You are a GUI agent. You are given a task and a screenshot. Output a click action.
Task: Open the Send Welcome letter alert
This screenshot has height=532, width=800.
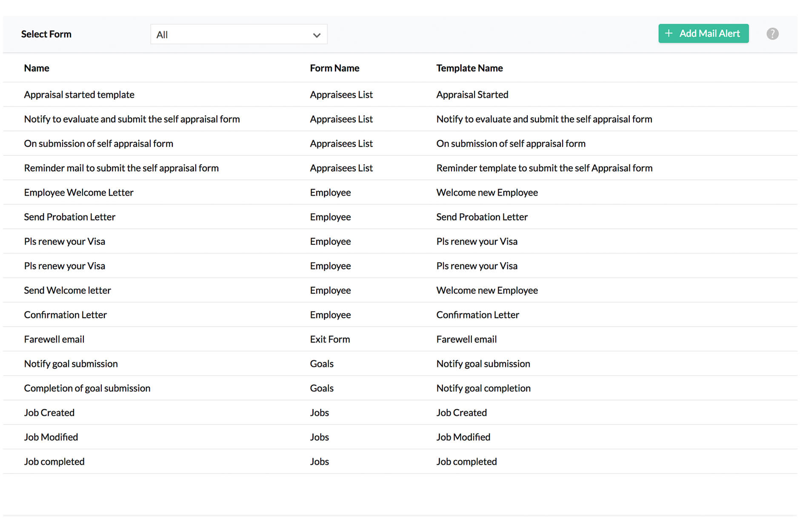coord(67,290)
